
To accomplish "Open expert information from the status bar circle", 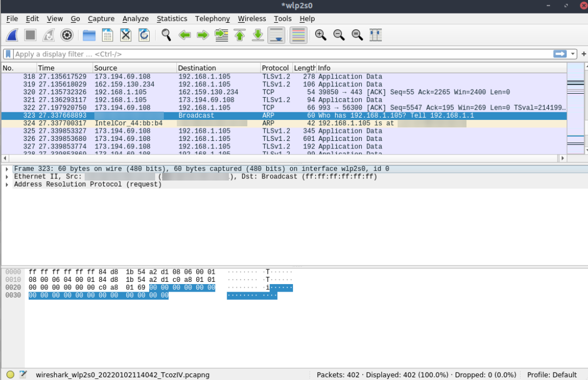I will 10,375.
